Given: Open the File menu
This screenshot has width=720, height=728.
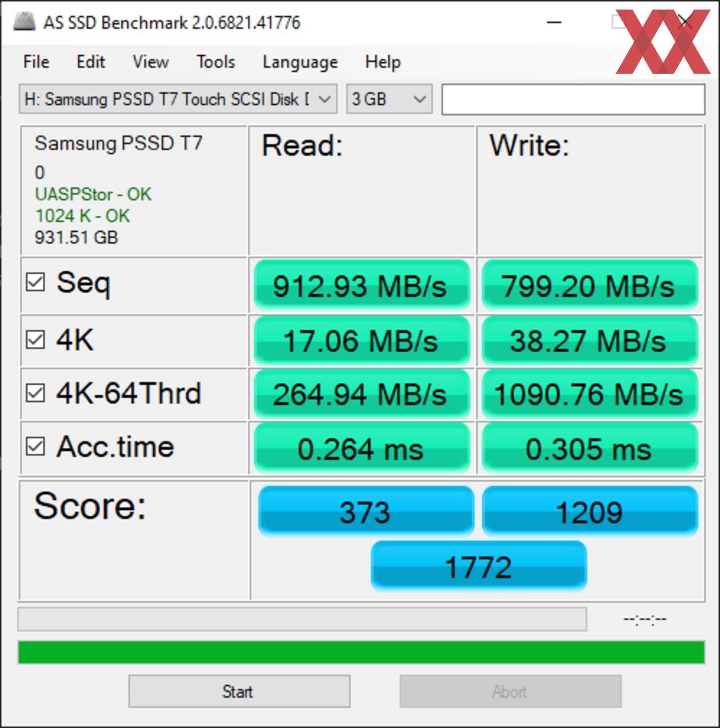Looking at the screenshot, I should [x=36, y=62].
